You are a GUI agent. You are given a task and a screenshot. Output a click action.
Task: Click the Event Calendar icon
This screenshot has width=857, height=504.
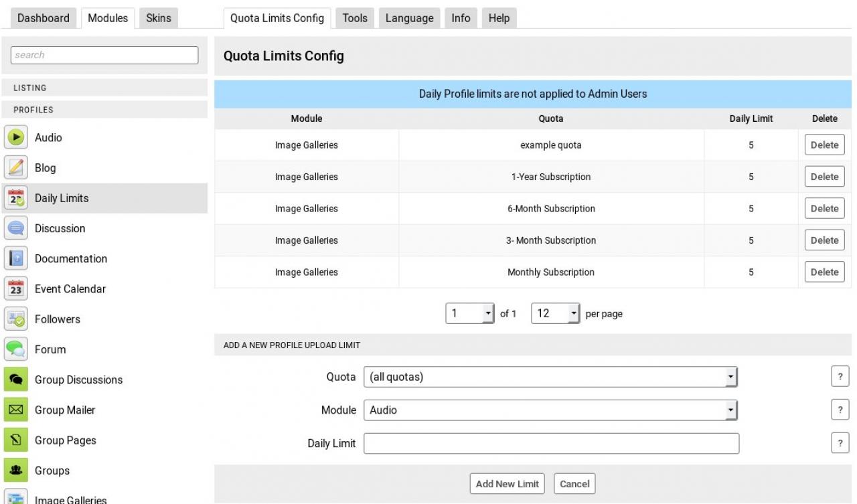coord(15,289)
